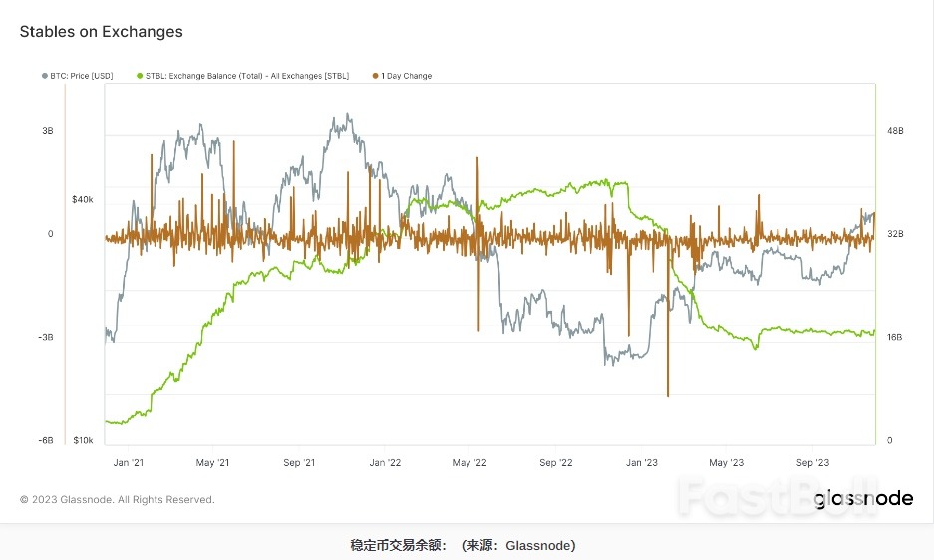The height and width of the screenshot is (560, 934).
Task: Click the 48B right axis label
Action: tap(894, 131)
